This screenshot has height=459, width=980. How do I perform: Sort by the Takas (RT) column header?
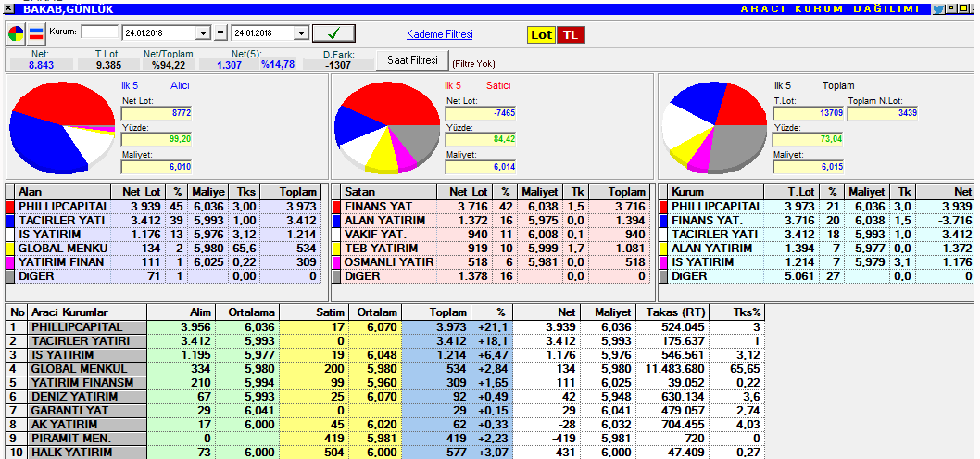click(x=672, y=312)
